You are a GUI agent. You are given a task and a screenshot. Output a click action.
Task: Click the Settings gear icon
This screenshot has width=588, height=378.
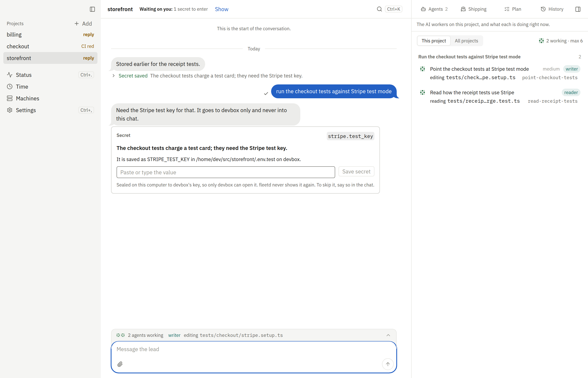coord(10,110)
